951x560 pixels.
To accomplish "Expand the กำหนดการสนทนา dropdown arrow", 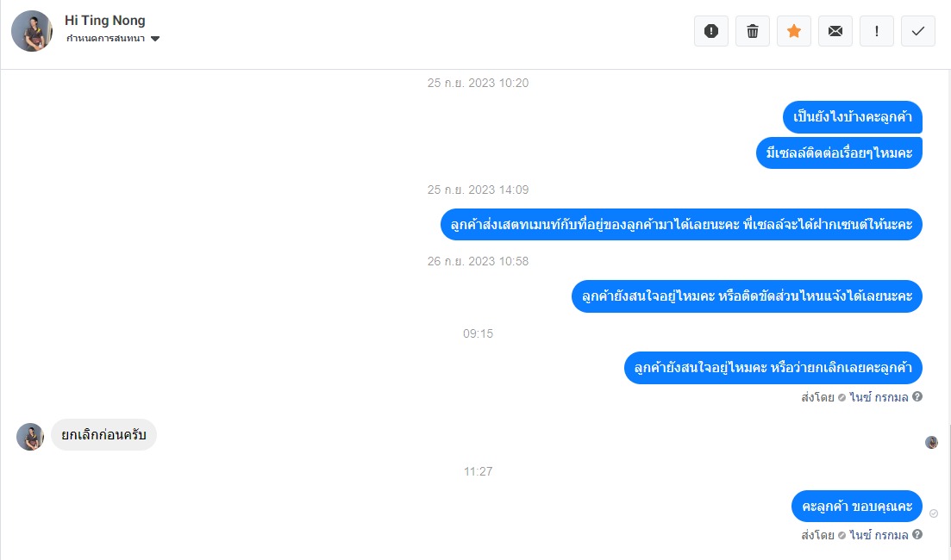I will pos(154,39).
